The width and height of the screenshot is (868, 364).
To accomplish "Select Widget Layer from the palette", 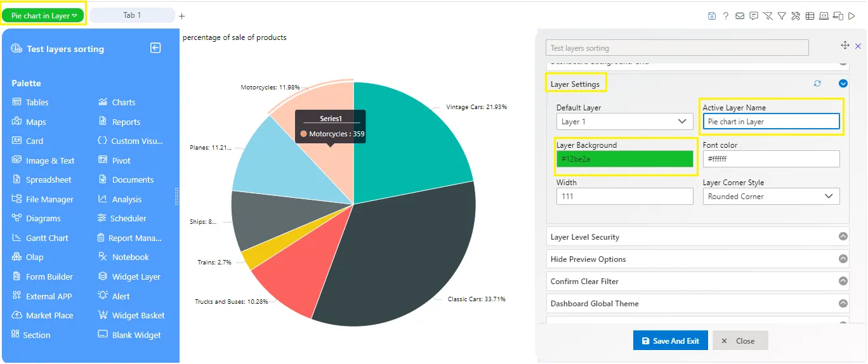I will pos(129,276).
